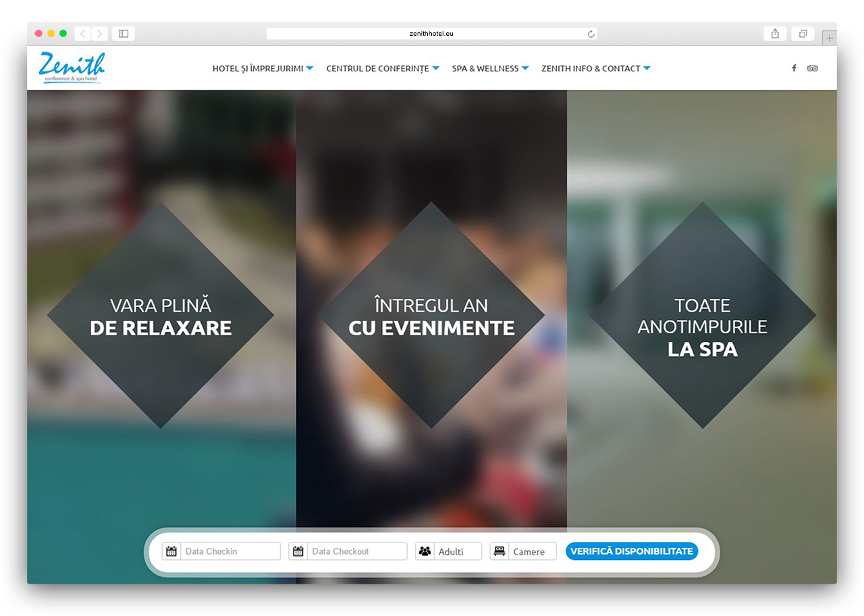Click the people icon beside Adulti
Screen dimensions: 864x616
[425, 551]
